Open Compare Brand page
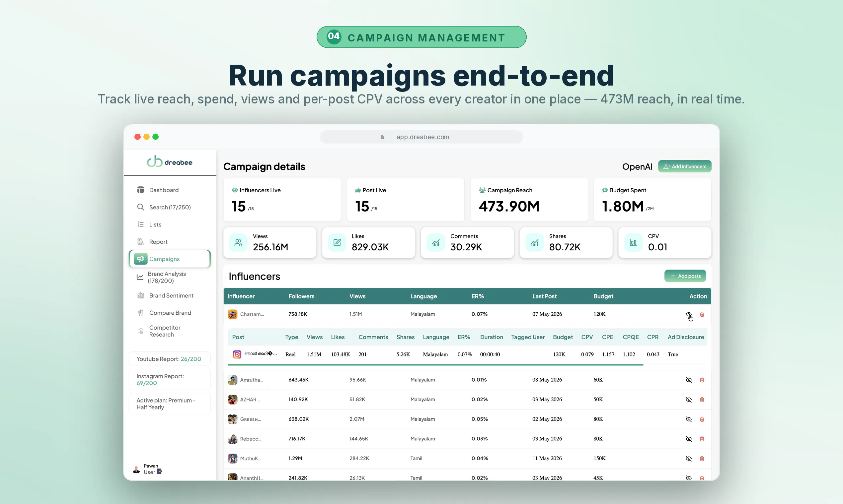The width and height of the screenshot is (843, 504). pos(170,313)
